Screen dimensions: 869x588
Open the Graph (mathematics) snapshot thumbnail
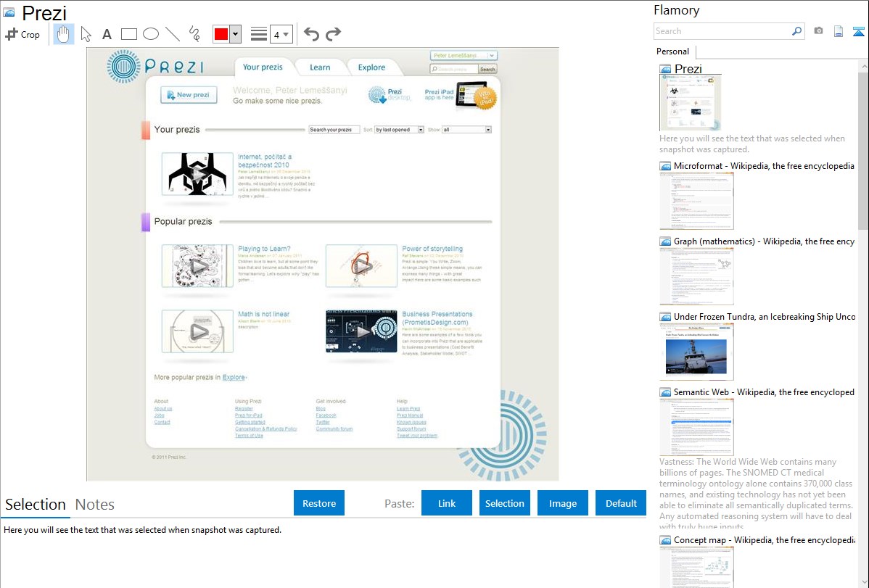pos(696,276)
